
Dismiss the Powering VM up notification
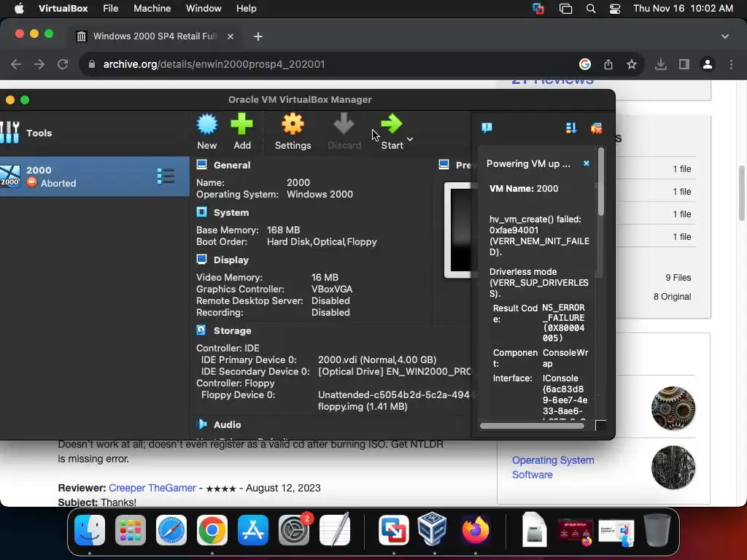click(587, 163)
